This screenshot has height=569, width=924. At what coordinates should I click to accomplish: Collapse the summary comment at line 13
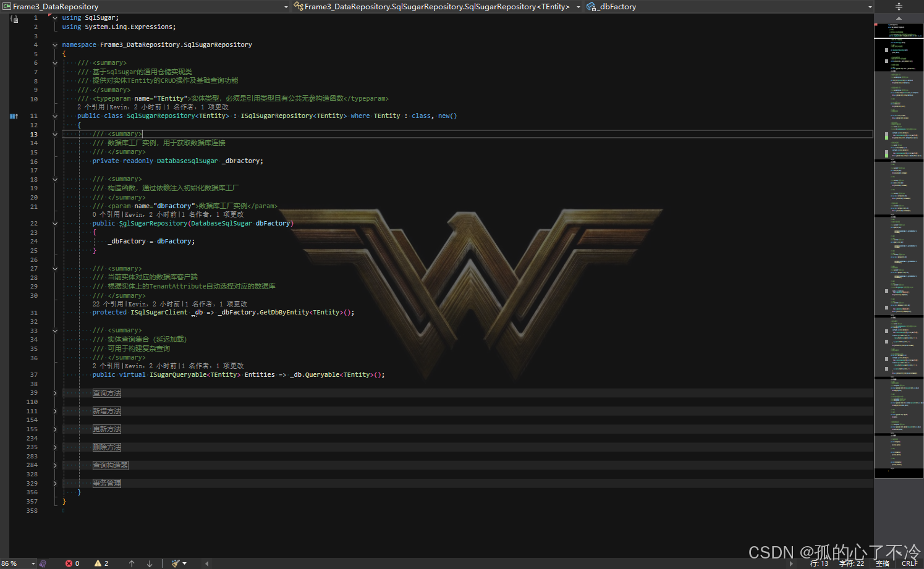point(55,134)
